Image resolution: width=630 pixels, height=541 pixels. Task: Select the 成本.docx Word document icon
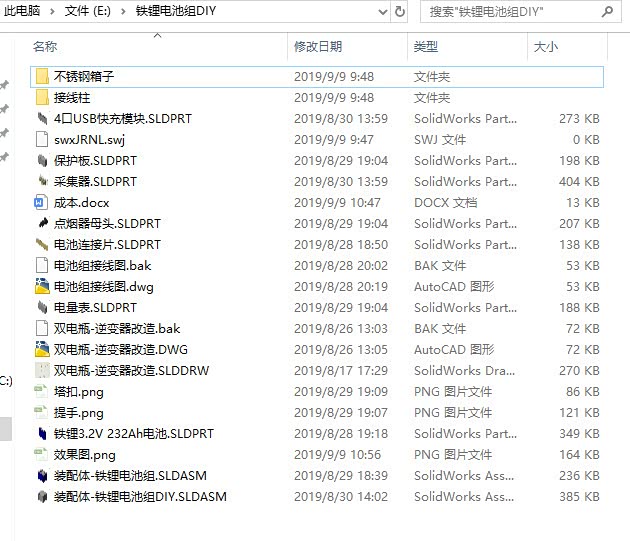point(41,203)
